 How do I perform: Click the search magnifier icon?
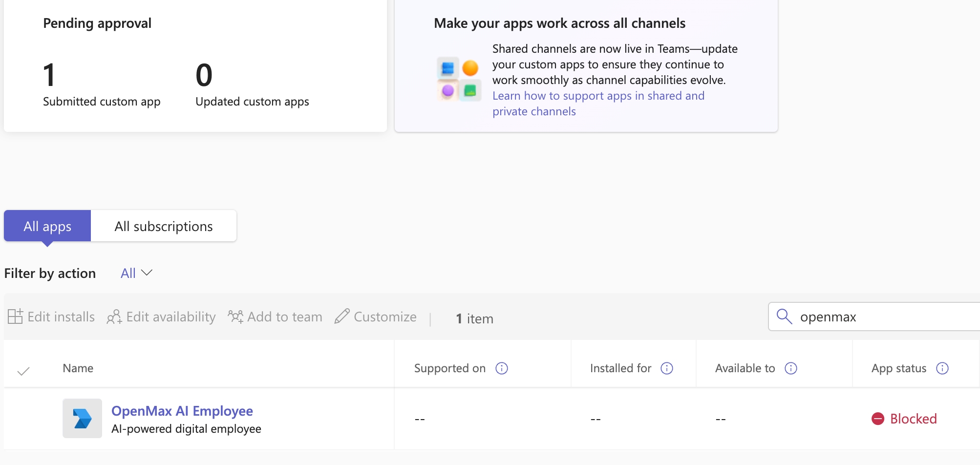pos(784,317)
